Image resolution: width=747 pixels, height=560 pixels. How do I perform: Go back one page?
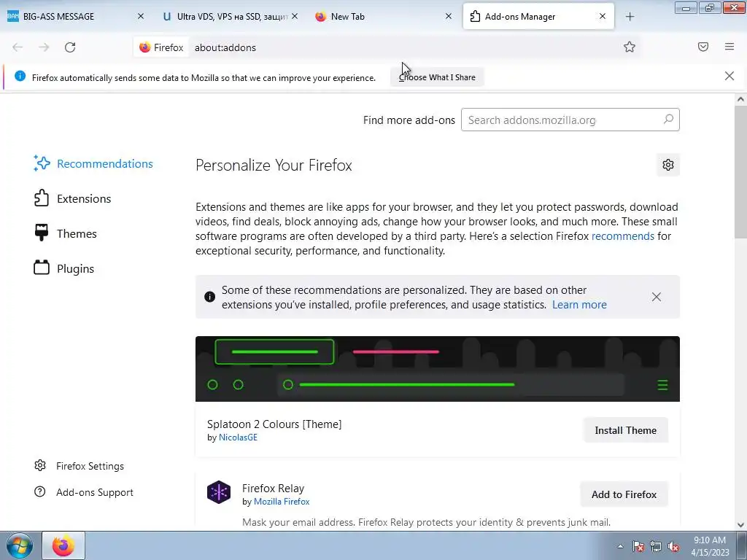point(18,47)
